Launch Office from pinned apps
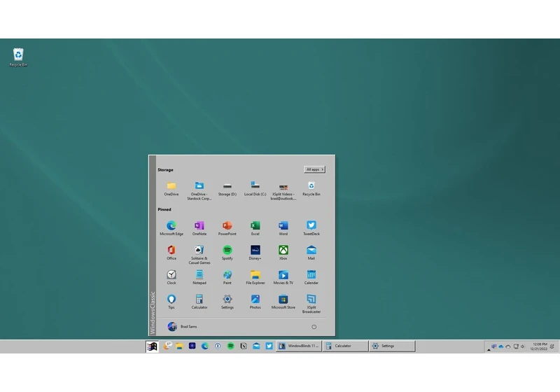This screenshot has height=392, width=560. point(171,253)
